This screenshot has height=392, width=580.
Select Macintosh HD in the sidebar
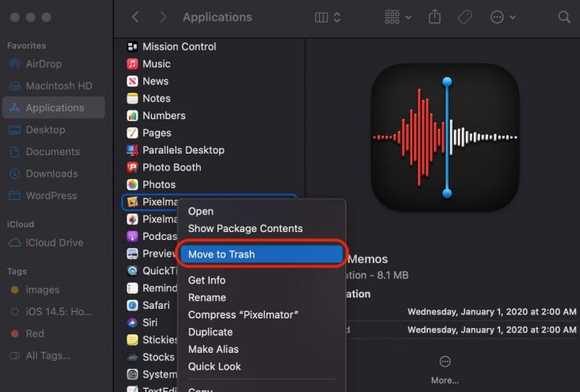54,86
